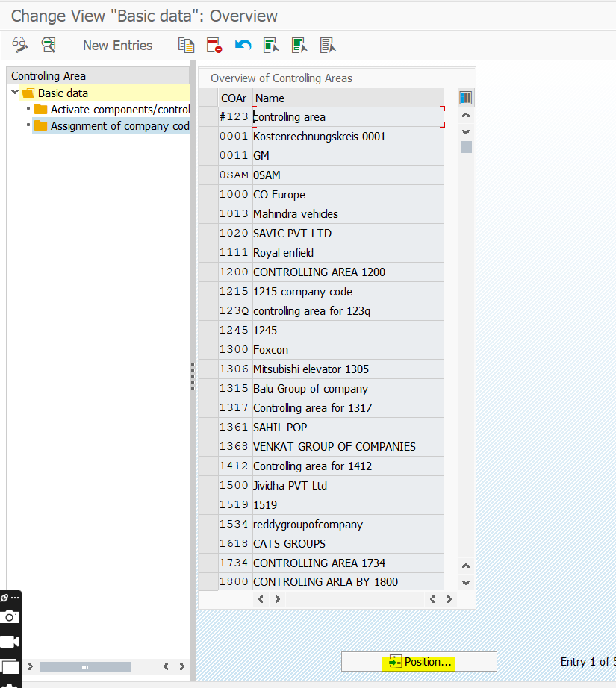Image resolution: width=616 pixels, height=688 pixels.
Task: Click the table scroll down arrow at bottom
Action: [x=466, y=583]
